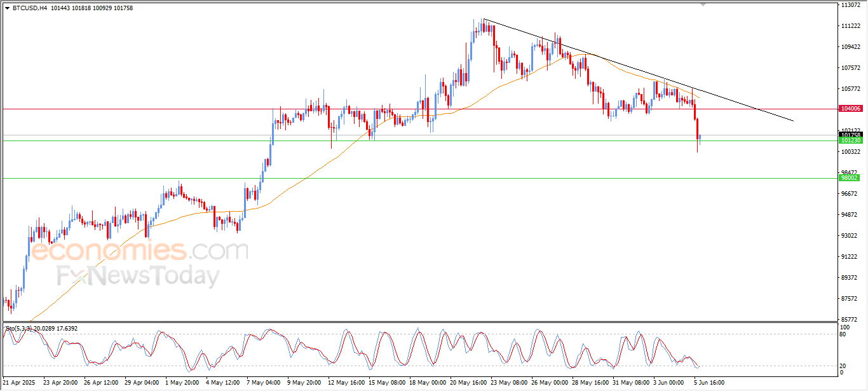Click the black 101758 current price label
The image size is (868, 391).
click(850, 135)
